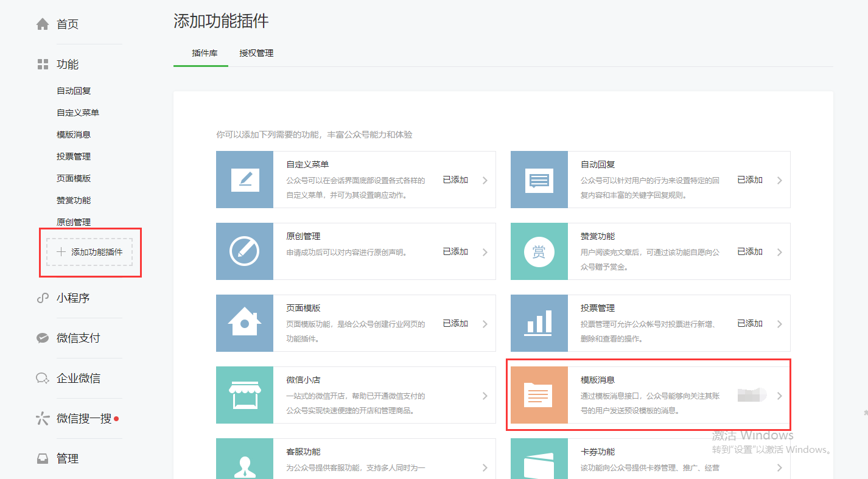
Task: Open the 小程序 section label
Action: click(x=73, y=298)
